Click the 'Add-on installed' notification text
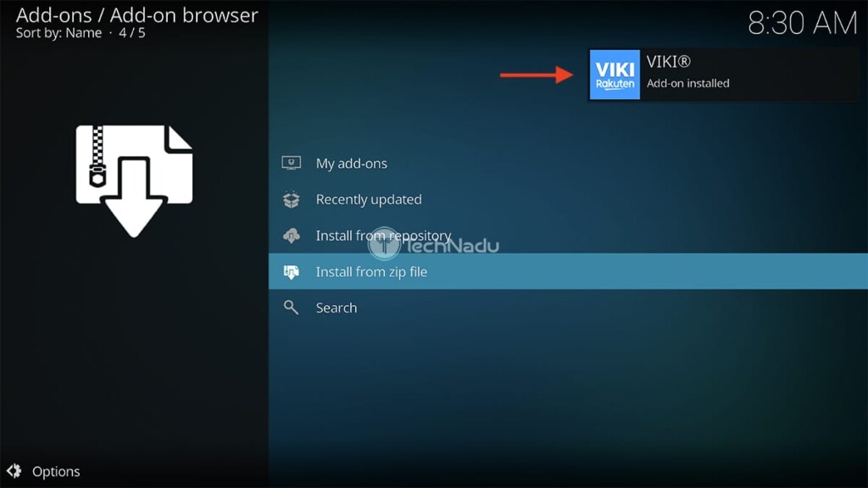The width and height of the screenshot is (868, 488). point(688,84)
